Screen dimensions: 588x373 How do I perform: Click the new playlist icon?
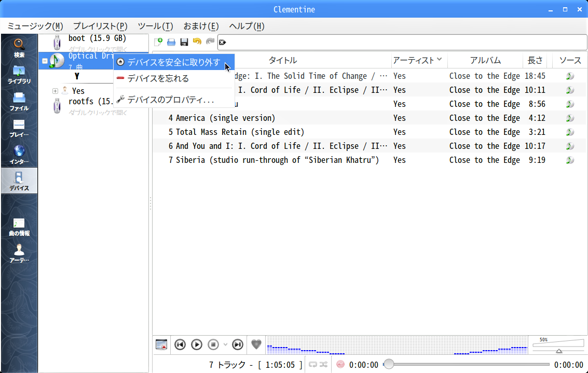(158, 42)
